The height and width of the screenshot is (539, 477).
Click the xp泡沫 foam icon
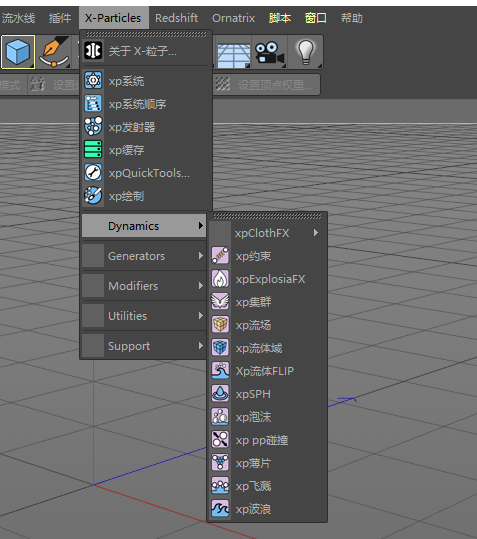(x=220, y=417)
